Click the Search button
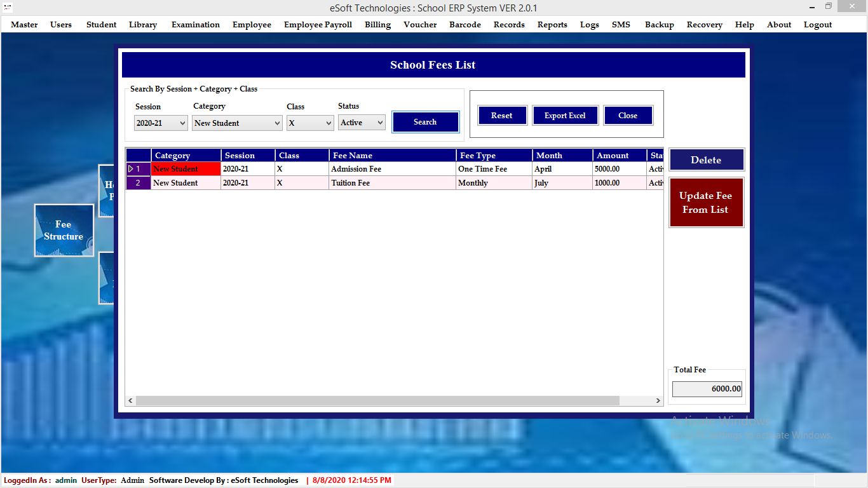 point(425,122)
